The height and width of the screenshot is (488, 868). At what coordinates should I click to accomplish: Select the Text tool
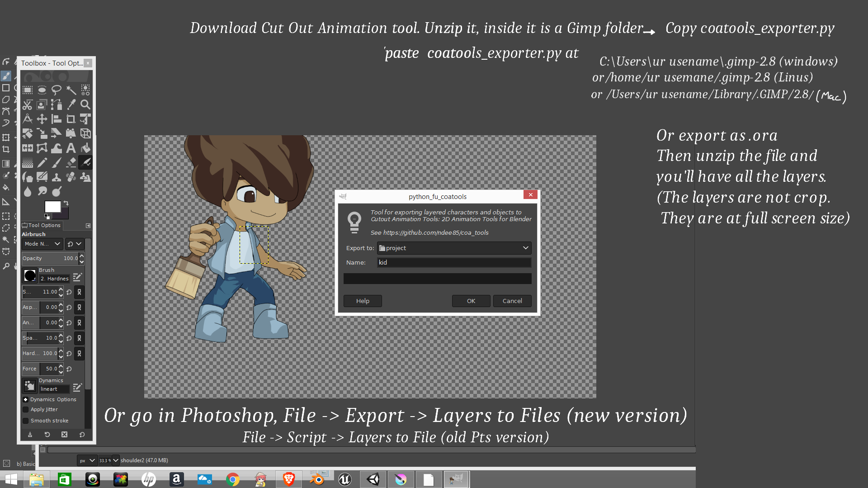pyautogui.click(x=71, y=148)
